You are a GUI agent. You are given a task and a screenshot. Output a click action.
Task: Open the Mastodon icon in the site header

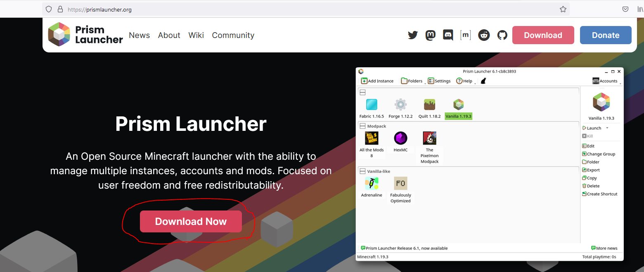[431, 35]
